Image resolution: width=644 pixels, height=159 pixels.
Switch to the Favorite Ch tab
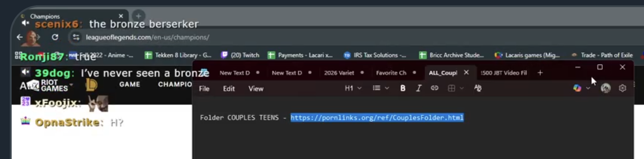pyautogui.click(x=391, y=73)
